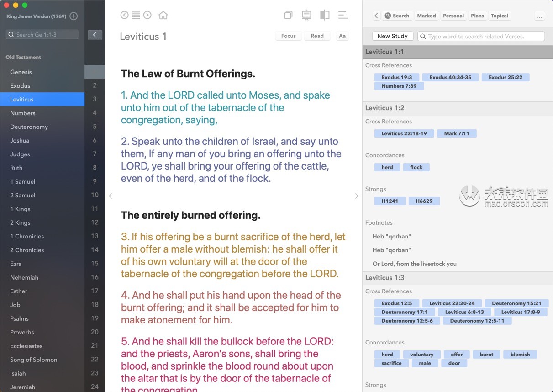Click the related verses search field
553x392 pixels.
pyautogui.click(x=481, y=36)
